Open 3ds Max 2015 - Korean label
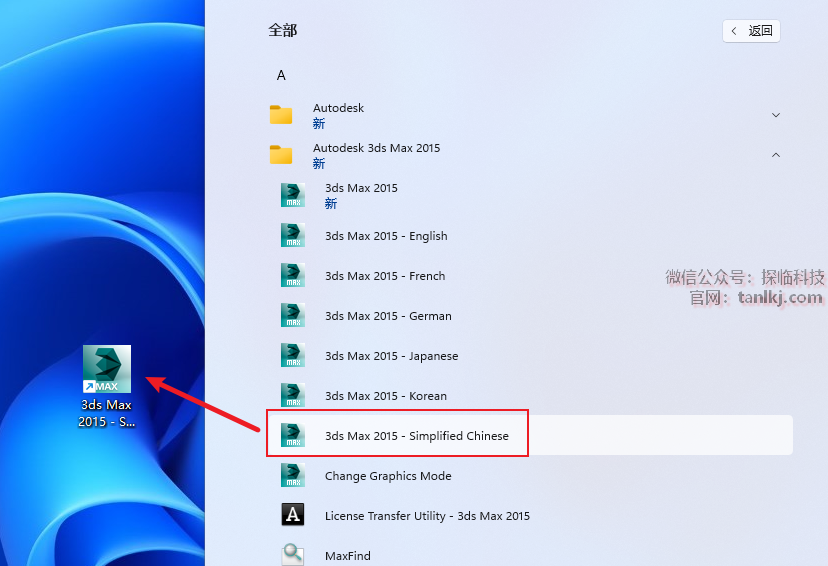The height and width of the screenshot is (566, 828). tap(385, 396)
